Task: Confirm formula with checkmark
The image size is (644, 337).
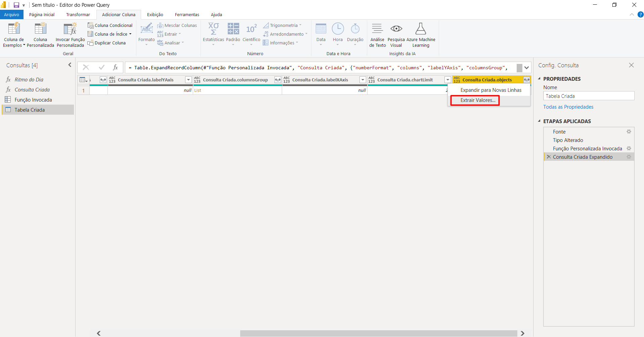Action: click(x=101, y=67)
